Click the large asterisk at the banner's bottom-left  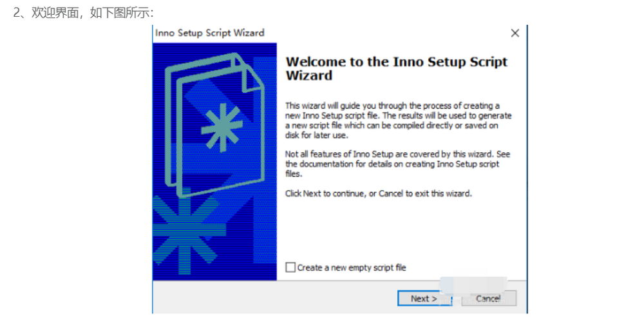[x=181, y=231]
